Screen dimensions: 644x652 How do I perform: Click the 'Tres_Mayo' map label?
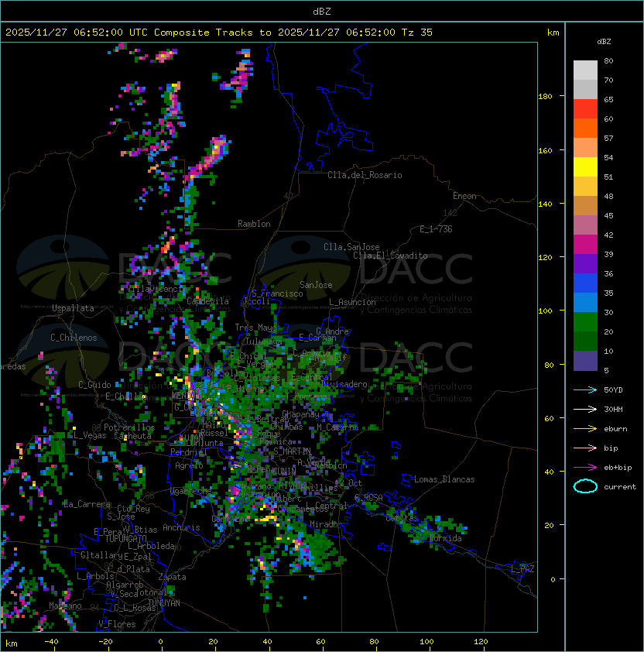[x=255, y=328]
